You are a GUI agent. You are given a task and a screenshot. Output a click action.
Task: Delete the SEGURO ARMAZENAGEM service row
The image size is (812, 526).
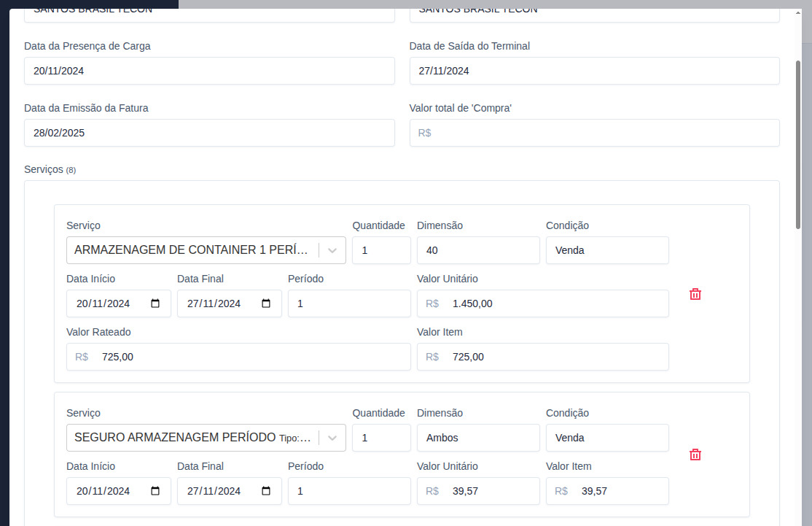click(695, 455)
